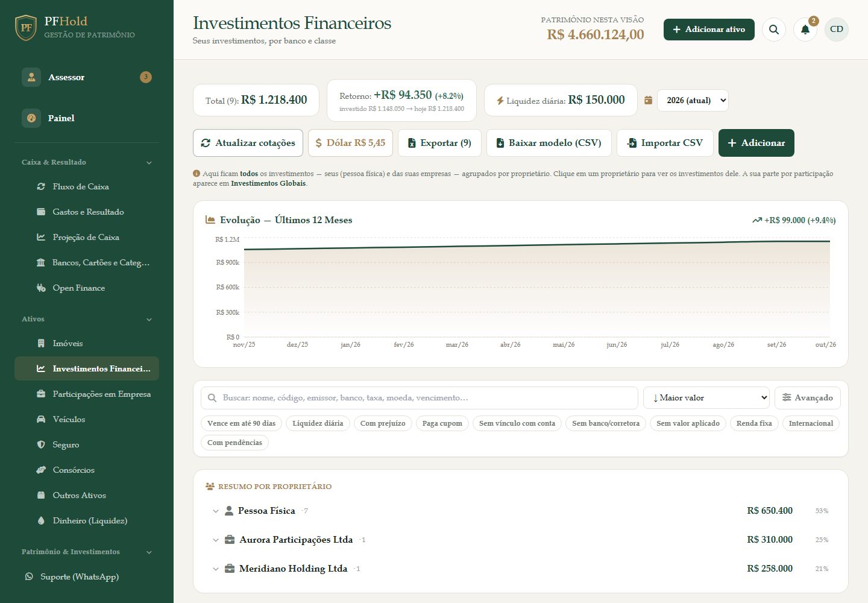Open Gastos e Resultado page
The image size is (868, 603).
pos(87,212)
